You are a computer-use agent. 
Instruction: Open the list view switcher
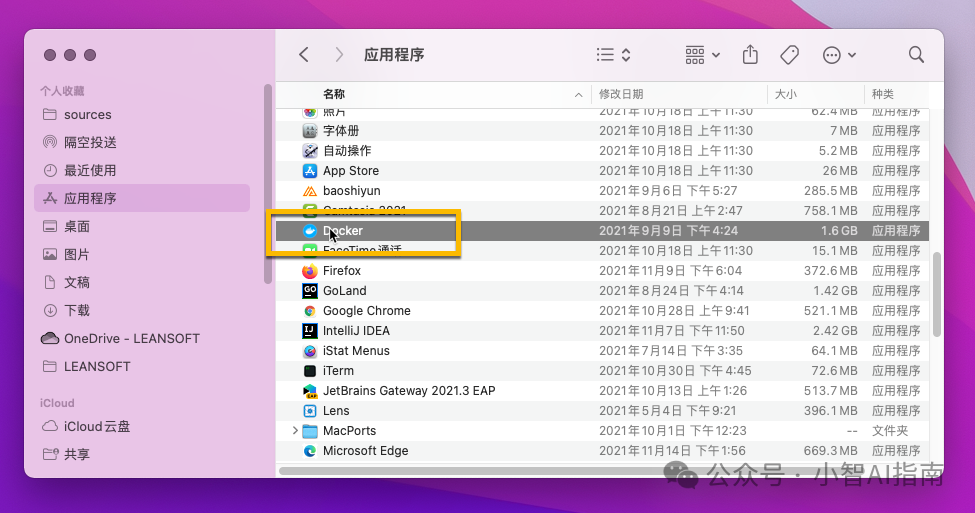coord(613,55)
